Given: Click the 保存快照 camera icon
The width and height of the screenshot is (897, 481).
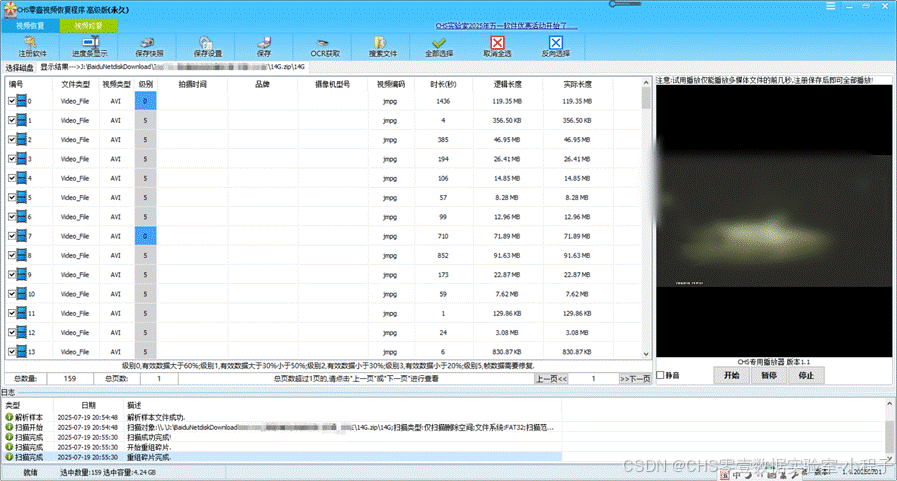Looking at the screenshot, I should 148,42.
